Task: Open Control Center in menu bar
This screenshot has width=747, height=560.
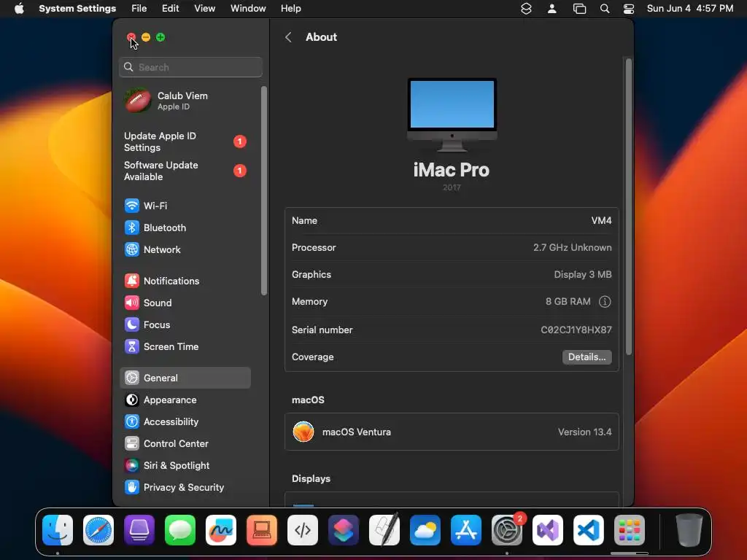Action: point(629,9)
